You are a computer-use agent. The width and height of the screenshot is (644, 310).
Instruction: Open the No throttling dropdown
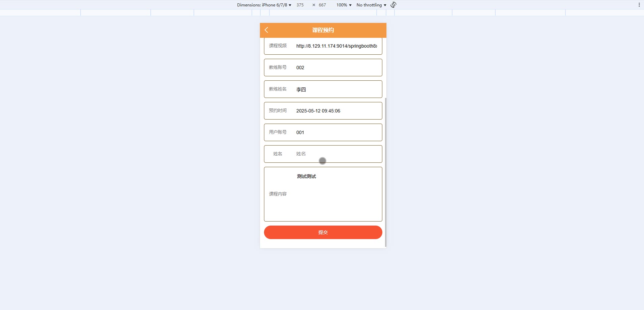[x=371, y=5]
